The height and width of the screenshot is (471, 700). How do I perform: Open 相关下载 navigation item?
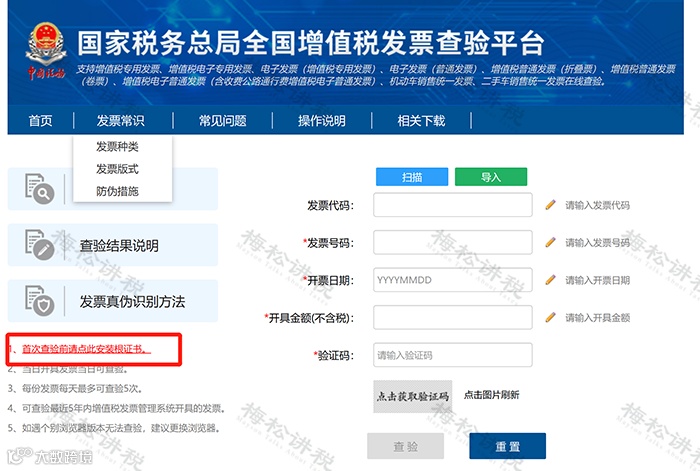coord(421,121)
